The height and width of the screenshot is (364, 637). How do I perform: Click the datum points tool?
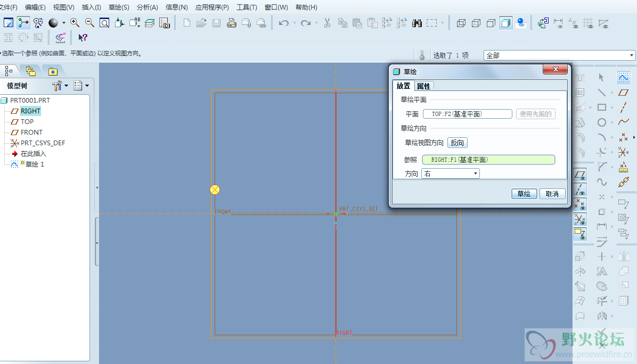(x=623, y=137)
